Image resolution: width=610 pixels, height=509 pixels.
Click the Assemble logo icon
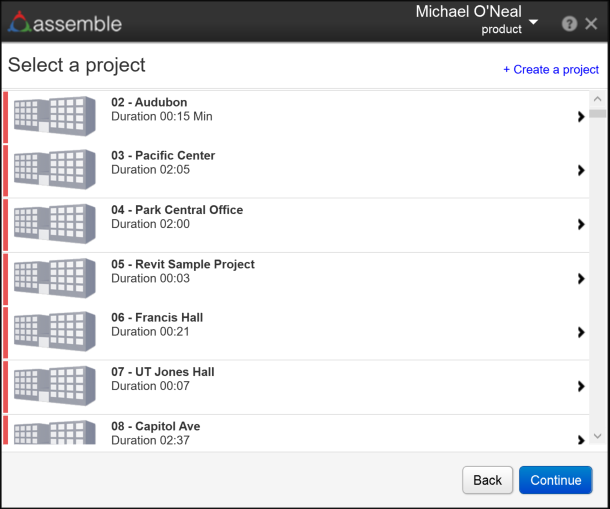pyautogui.click(x=20, y=22)
